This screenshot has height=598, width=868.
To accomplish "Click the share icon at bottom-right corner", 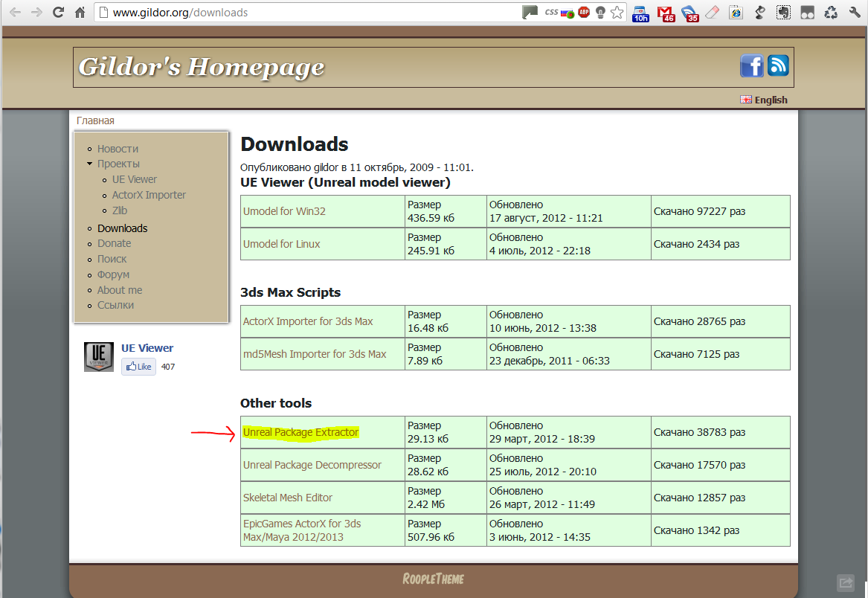I will (846, 582).
